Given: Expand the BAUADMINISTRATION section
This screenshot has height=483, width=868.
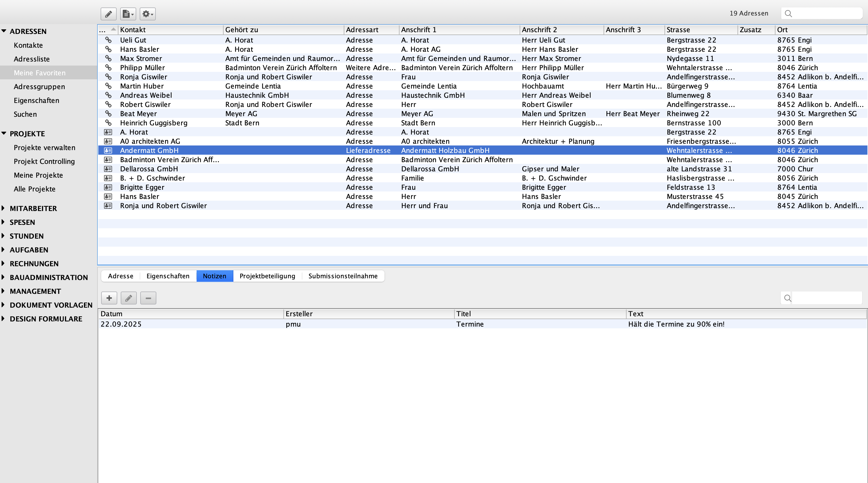Looking at the screenshot, I should [3, 277].
